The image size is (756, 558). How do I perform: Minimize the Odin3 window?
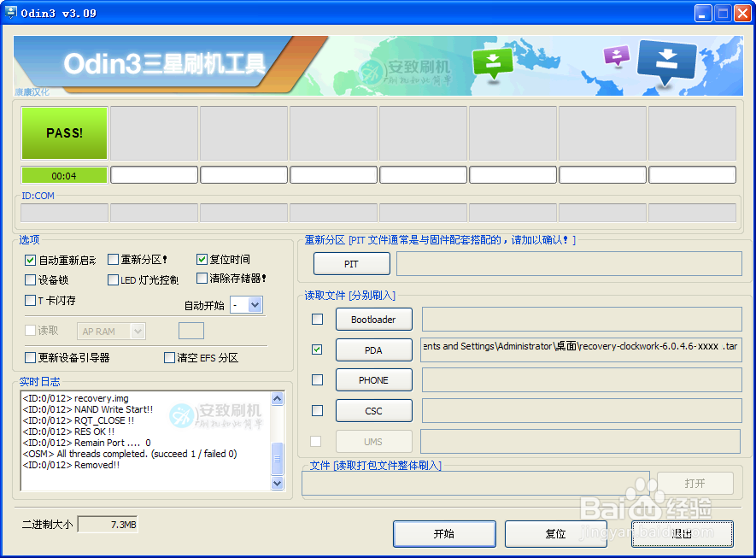pyautogui.click(x=703, y=13)
